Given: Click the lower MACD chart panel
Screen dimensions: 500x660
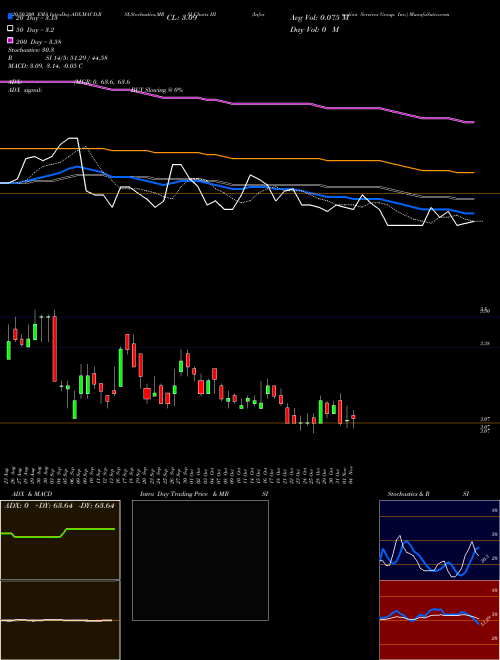Looking at the screenshot, I should pyautogui.click(x=60, y=620).
